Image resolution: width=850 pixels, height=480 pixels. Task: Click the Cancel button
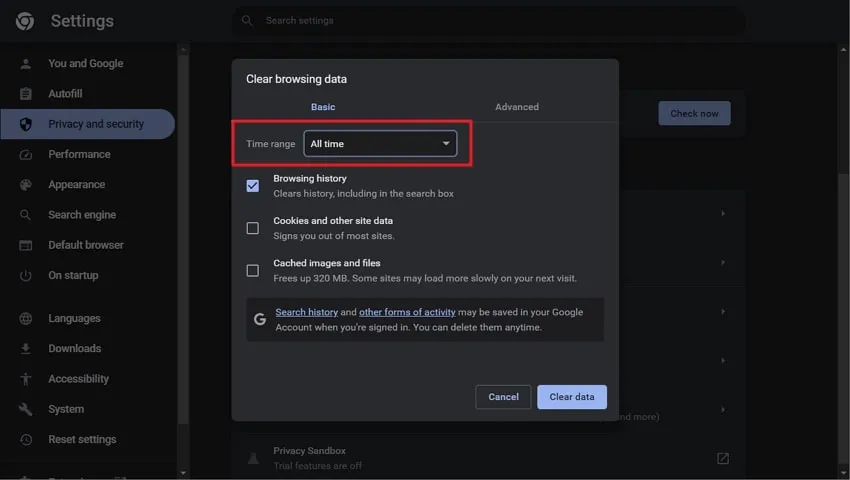coord(503,397)
